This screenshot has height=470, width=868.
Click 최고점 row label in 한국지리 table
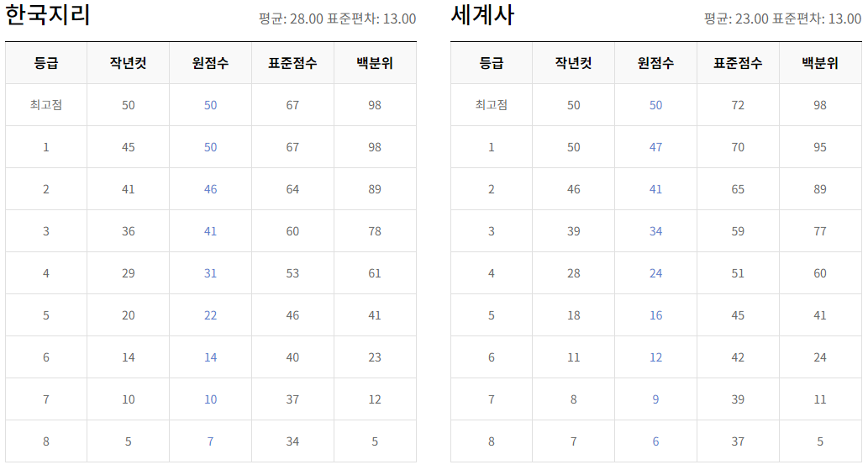pos(46,104)
